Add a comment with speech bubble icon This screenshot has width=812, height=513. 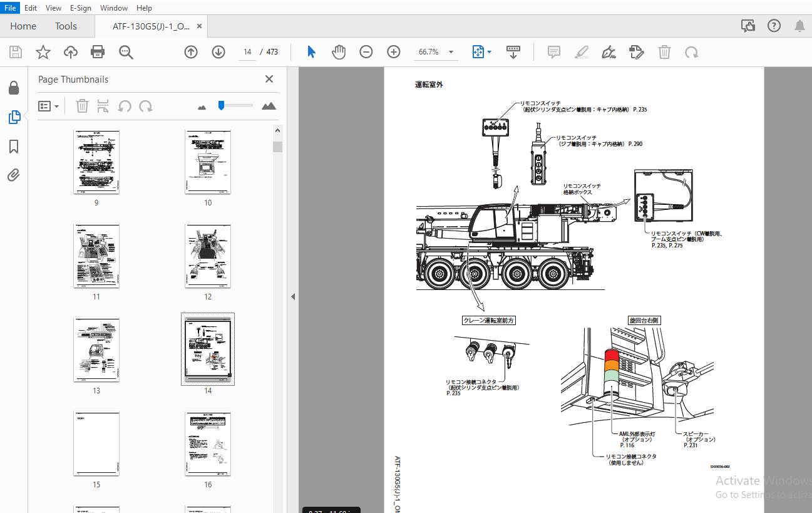point(554,52)
